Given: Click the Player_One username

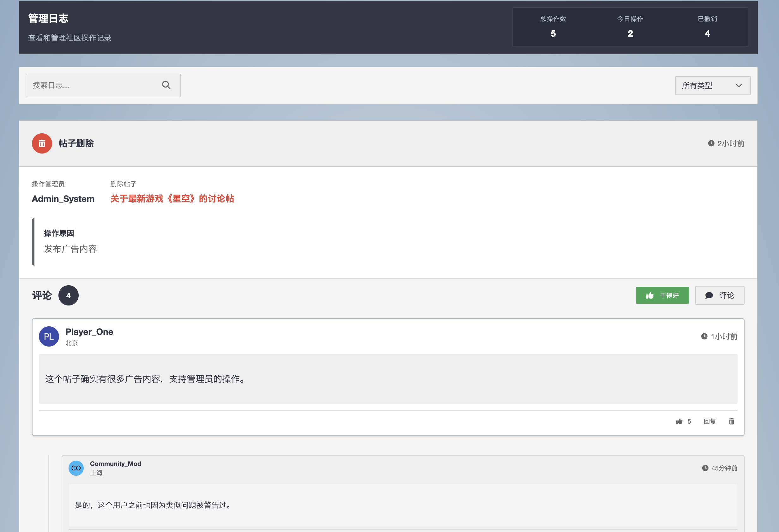Looking at the screenshot, I should (89, 332).
